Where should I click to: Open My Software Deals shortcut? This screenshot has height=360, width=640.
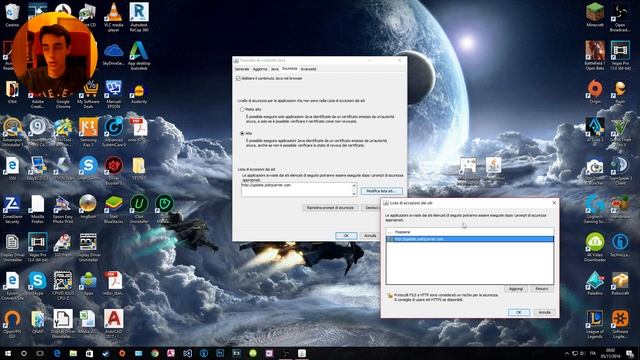tap(89, 94)
